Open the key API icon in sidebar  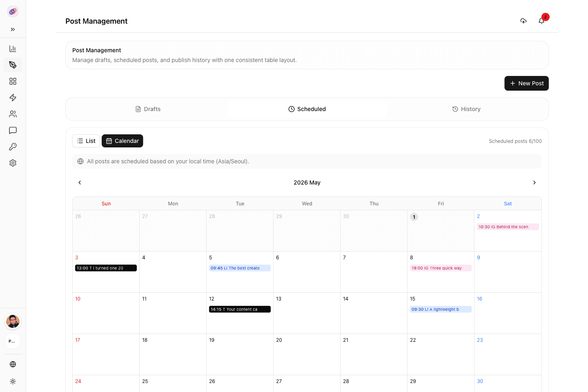[13, 147]
